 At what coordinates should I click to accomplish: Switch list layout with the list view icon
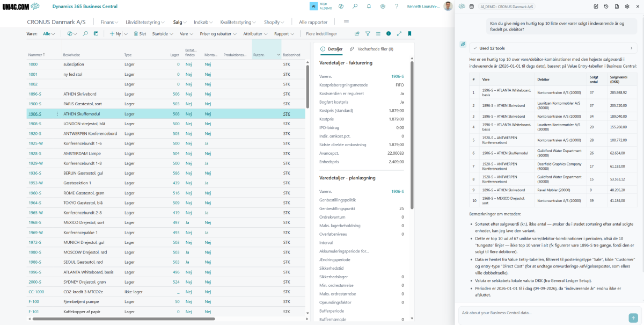378,33
